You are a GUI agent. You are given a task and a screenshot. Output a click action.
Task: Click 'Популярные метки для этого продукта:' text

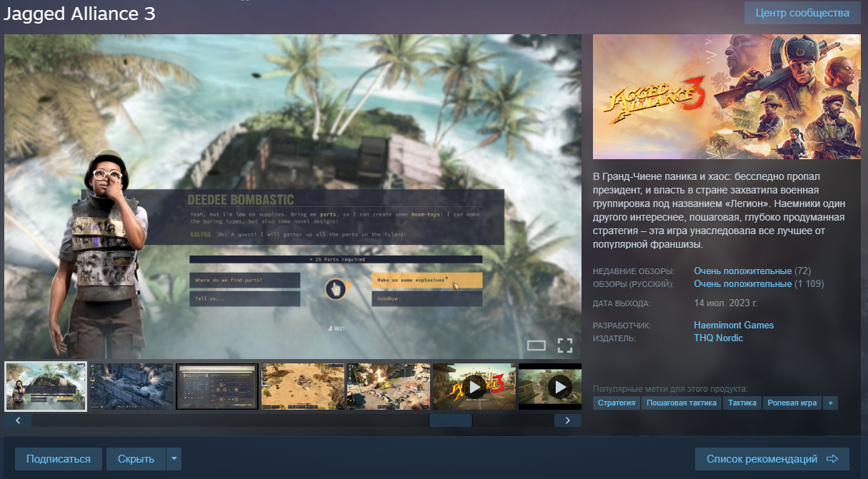click(670, 389)
